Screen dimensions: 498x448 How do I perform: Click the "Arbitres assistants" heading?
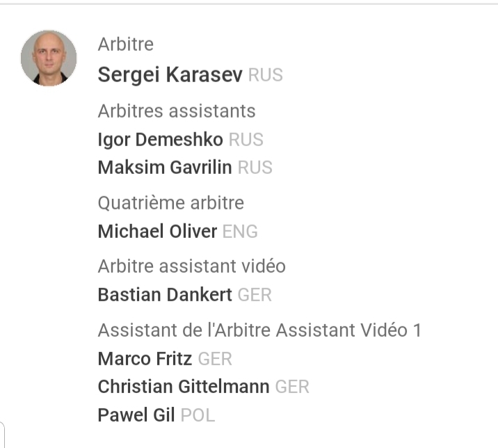click(x=177, y=111)
